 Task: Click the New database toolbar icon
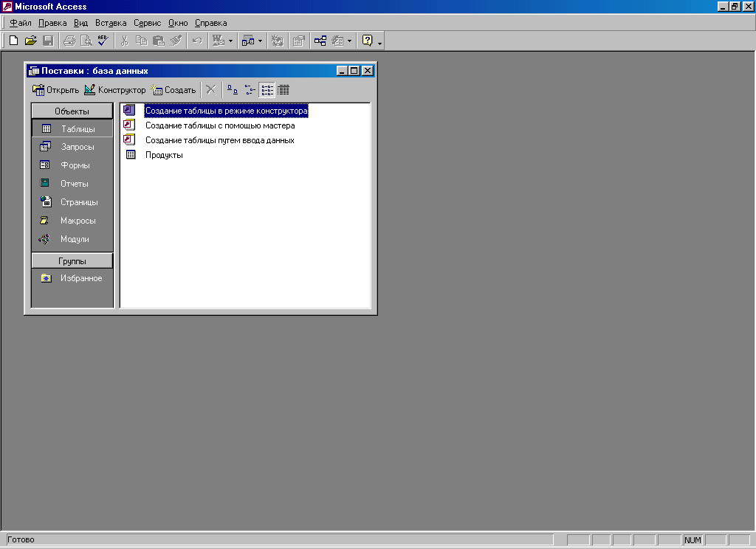point(13,41)
